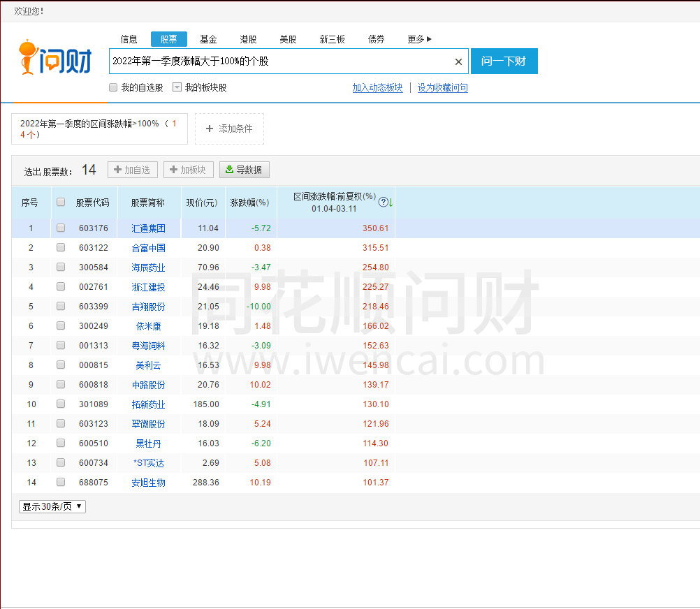Open the 加入动态板块 link
Screen dimensions: 700x609
pyautogui.click(x=377, y=87)
